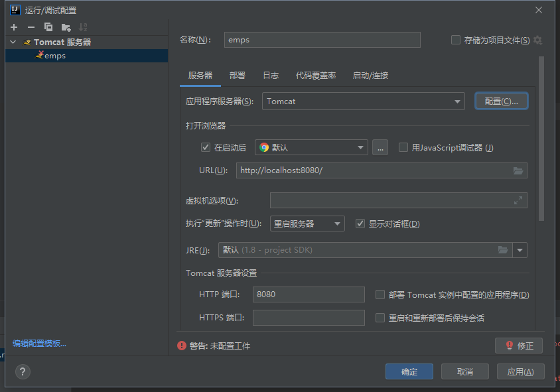560x392 pixels.
Task: Enable deploy applications configured in Tomcat instance
Action: tap(380, 294)
